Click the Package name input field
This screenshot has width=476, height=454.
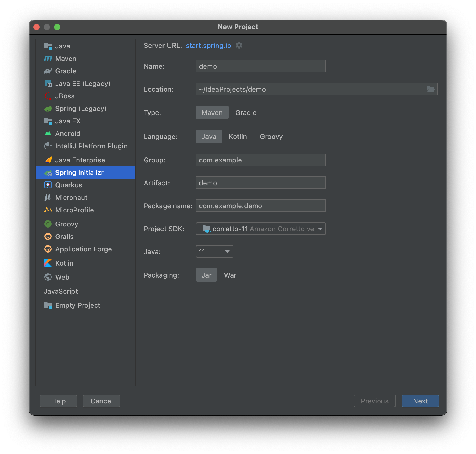(x=261, y=206)
